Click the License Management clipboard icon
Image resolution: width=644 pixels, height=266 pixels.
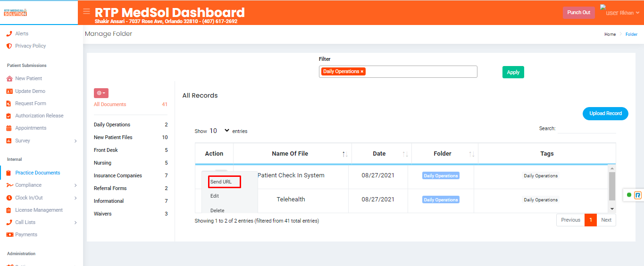point(9,210)
